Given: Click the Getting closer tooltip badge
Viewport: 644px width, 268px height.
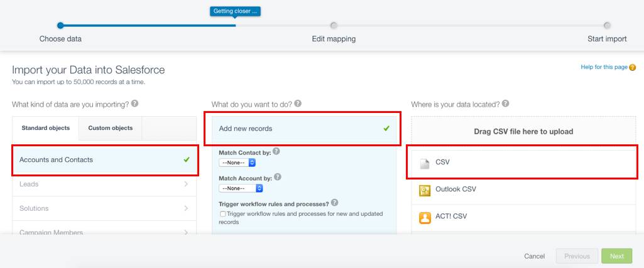Looking at the screenshot, I should (236, 11).
